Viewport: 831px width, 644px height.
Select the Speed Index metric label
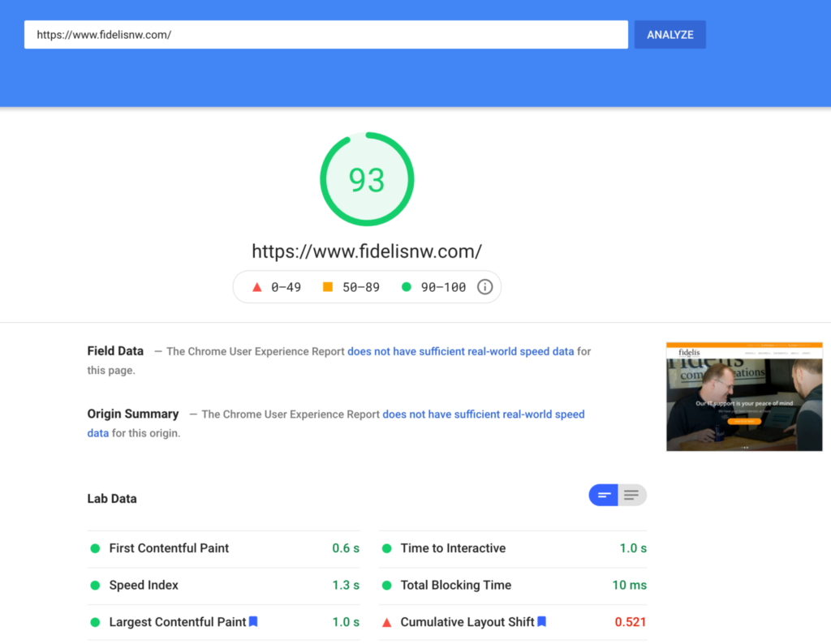(144, 585)
